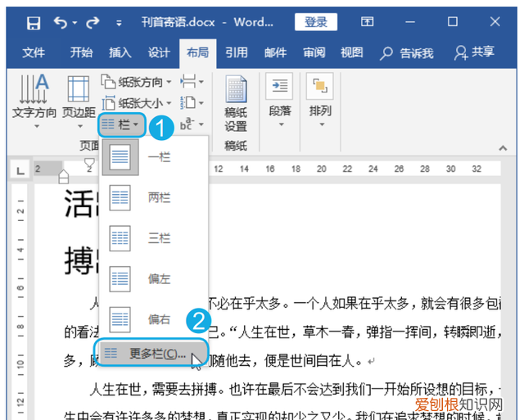Image resolution: width=524 pixels, height=420 pixels.
Task: Click the vertical ruler at 6
Action: [20, 287]
